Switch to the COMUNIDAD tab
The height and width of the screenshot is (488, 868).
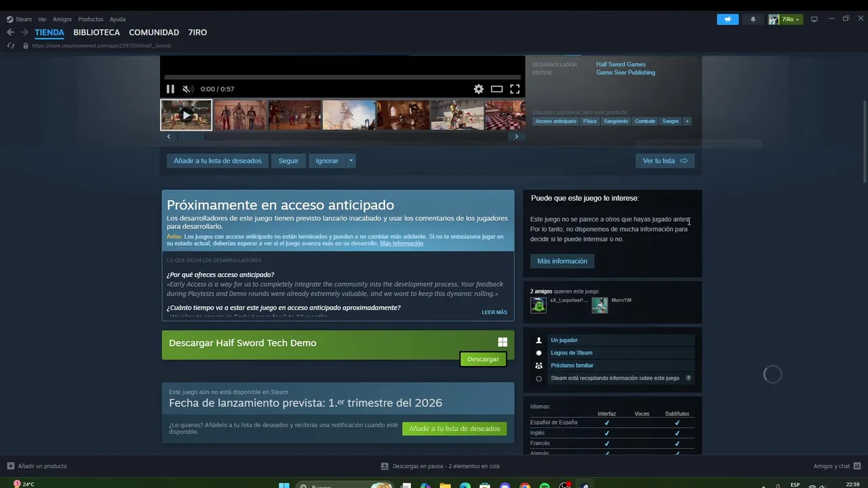pyautogui.click(x=154, y=33)
